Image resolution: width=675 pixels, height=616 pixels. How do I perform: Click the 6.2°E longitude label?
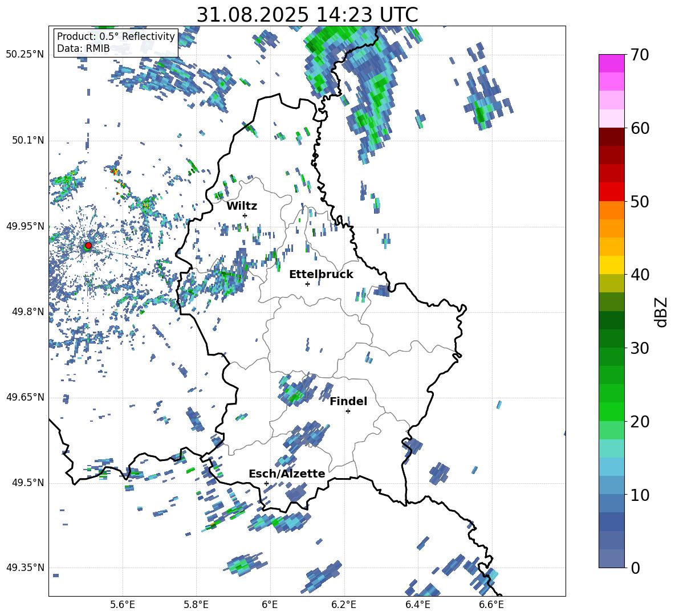344,605
